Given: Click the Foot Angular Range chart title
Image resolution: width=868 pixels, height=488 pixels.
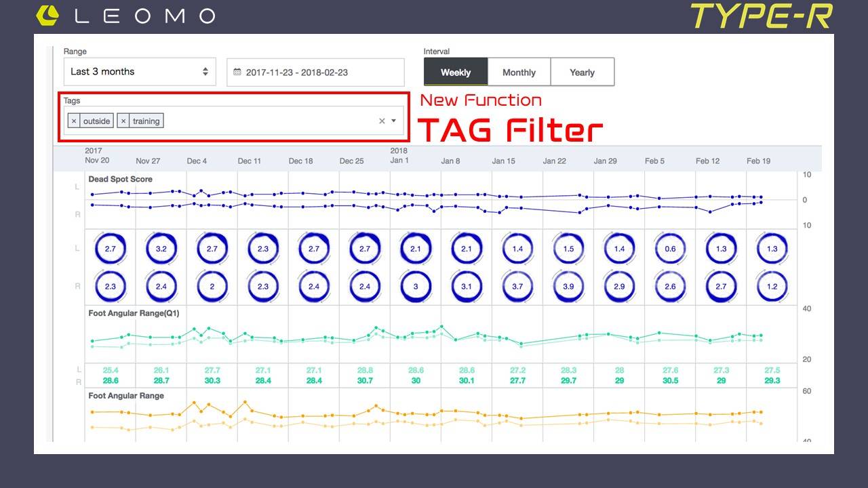Looking at the screenshot, I should tap(125, 395).
